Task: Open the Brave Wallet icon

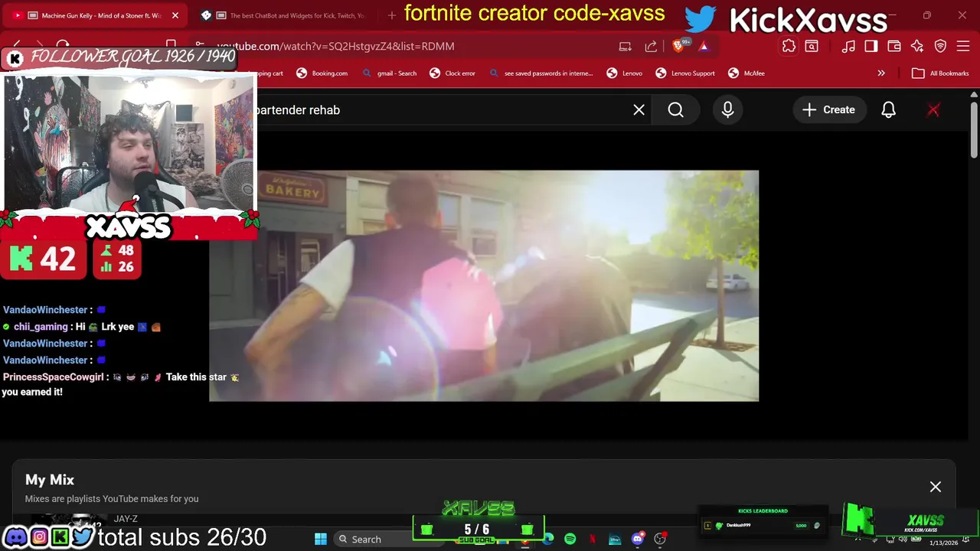Action: point(894,46)
